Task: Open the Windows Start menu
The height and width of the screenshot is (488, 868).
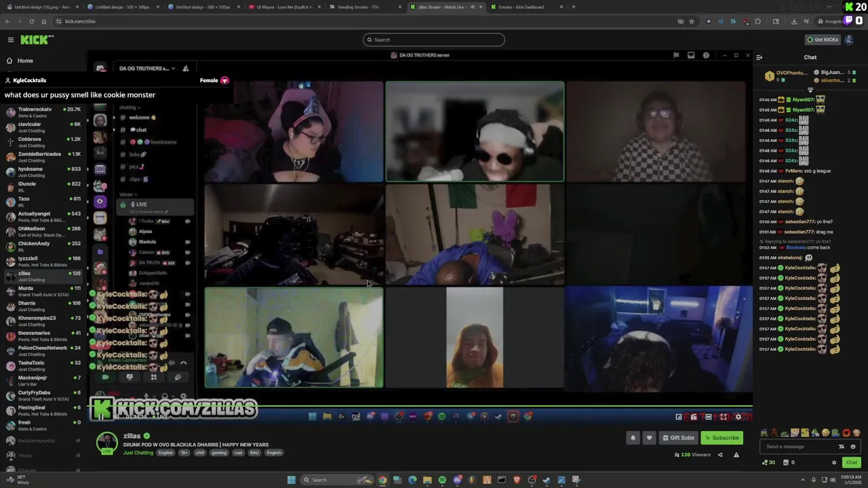Action: click(x=292, y=480)
